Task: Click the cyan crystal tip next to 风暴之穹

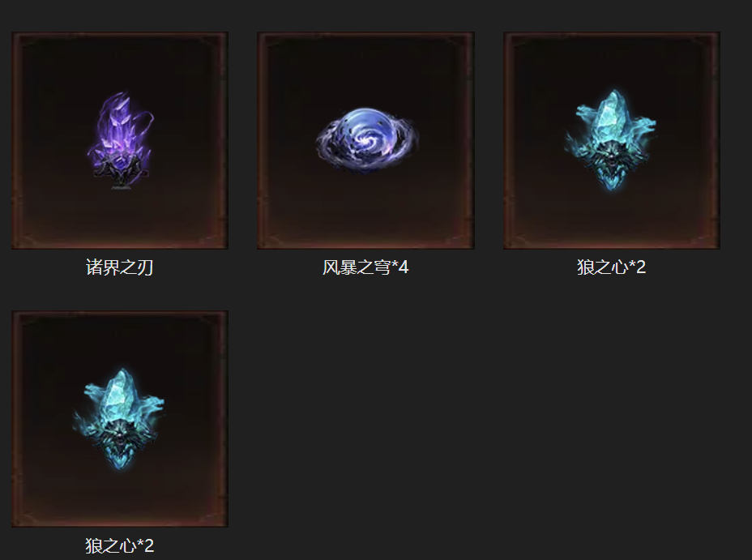Action: [x=611, y=108]
